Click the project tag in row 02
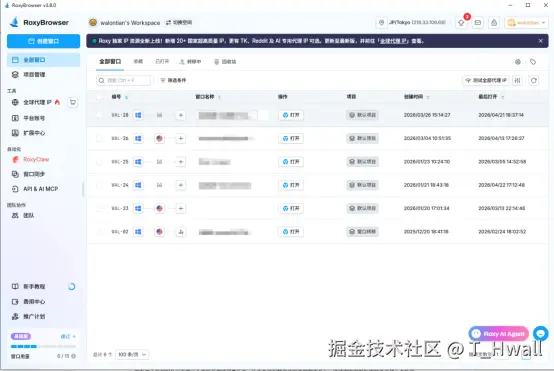The image size is (554, 371). click(363, 231)
